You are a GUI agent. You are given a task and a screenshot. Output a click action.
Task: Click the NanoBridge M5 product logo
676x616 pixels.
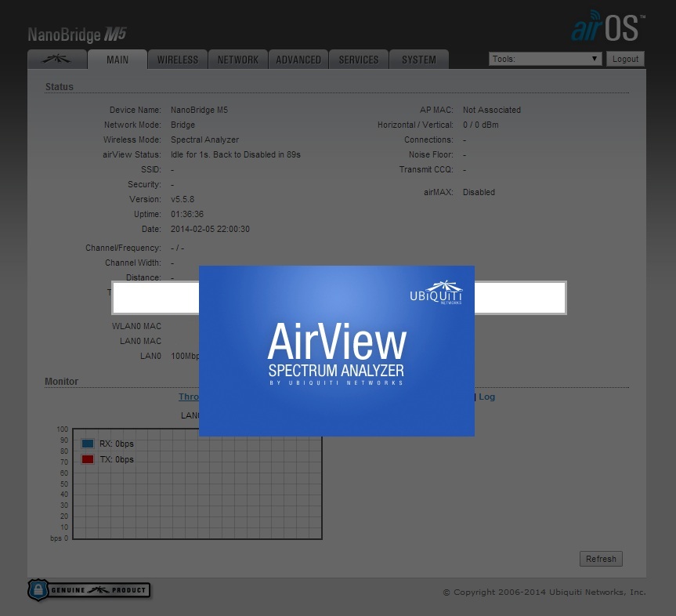click(x=78, y=34)
